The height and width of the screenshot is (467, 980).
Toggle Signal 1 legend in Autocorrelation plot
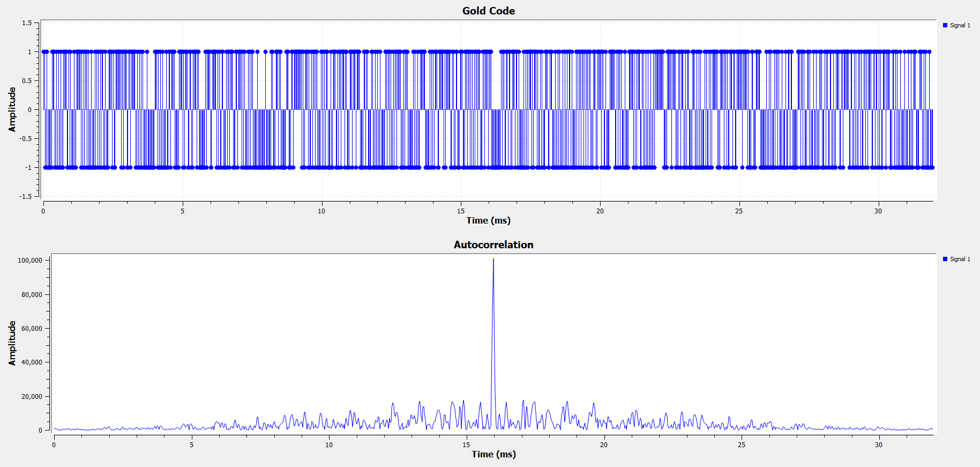[956, 259]
